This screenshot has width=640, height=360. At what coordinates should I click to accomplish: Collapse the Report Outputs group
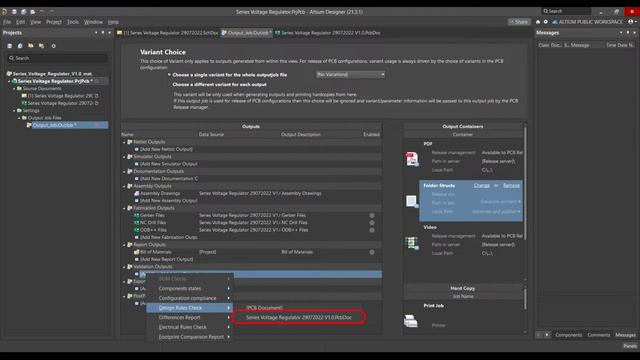pyautogui.click(x=124, y=245)
